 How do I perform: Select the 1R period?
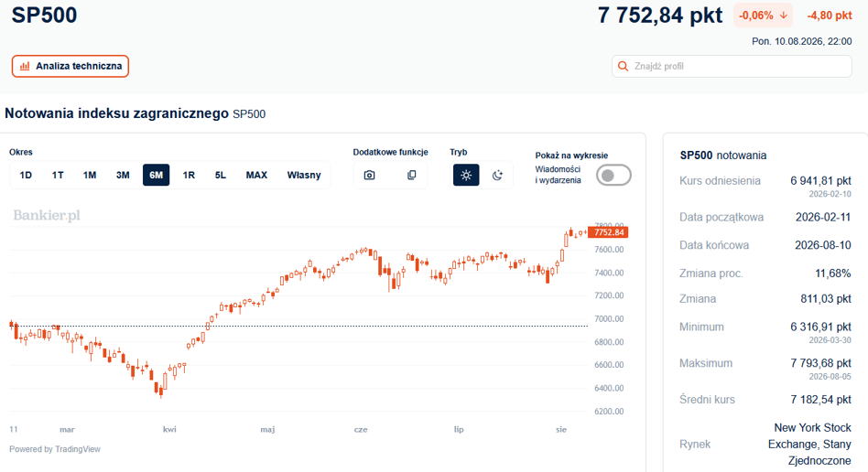189,175
